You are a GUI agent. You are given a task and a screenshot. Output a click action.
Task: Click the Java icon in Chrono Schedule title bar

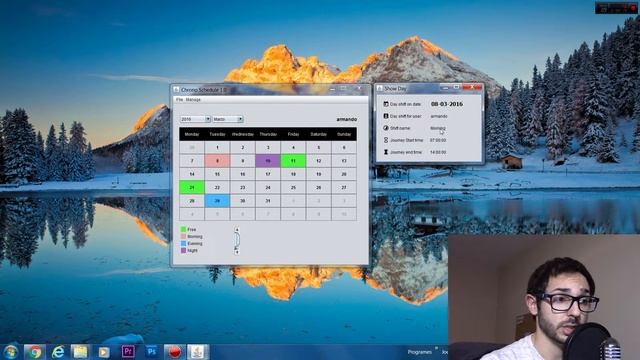[176, 89]
